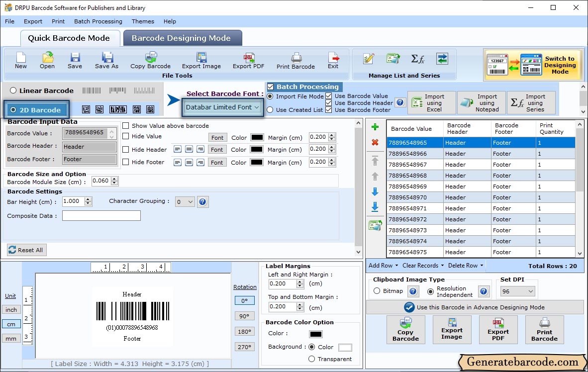Click the swap arrows icon in Manage List
The image size is (588, 372).
click(442, 59)
